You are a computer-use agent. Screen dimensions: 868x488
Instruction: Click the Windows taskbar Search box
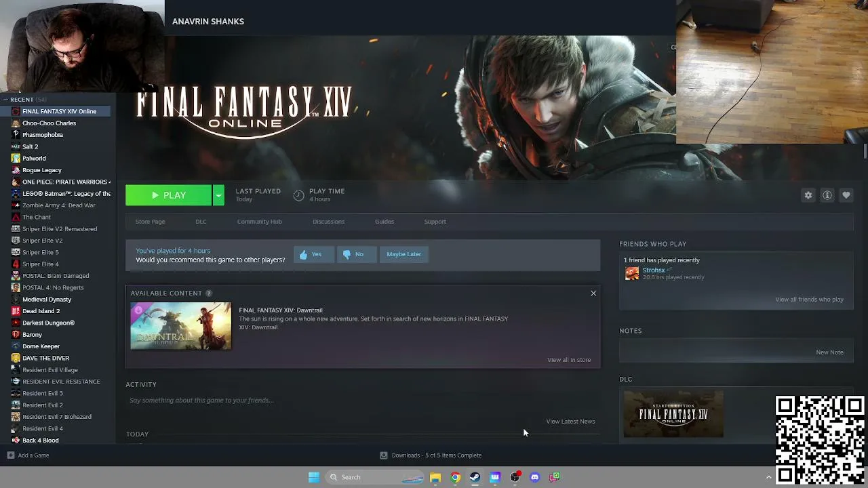376,477
